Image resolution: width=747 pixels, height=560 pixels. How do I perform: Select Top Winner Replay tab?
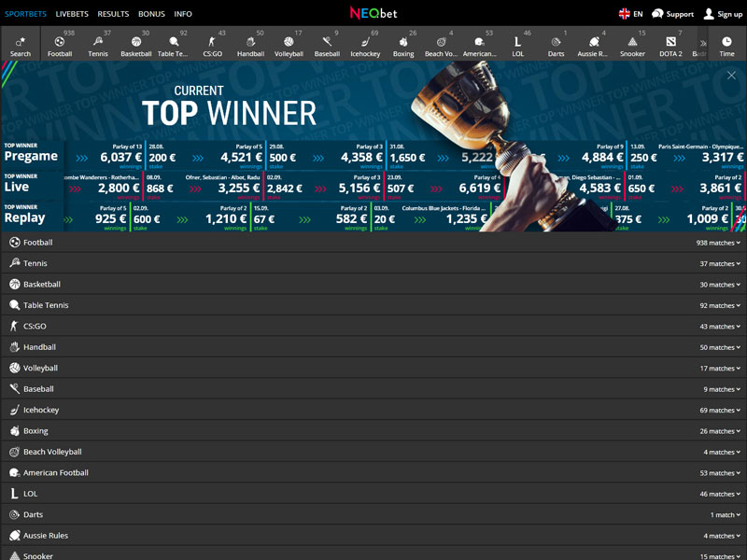pos(32,215)
